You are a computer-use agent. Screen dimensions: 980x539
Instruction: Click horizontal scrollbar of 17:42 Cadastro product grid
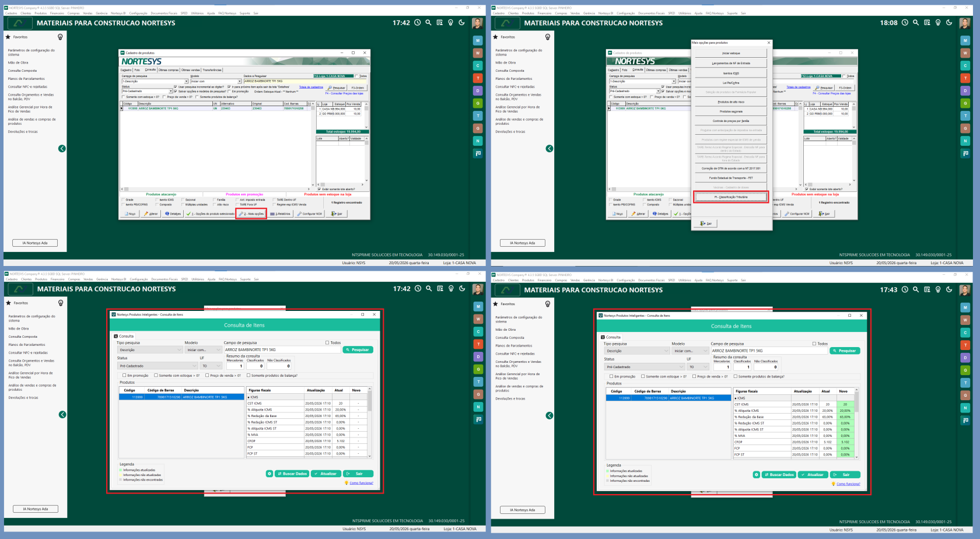pyautogui.click(x=216, y=189)
